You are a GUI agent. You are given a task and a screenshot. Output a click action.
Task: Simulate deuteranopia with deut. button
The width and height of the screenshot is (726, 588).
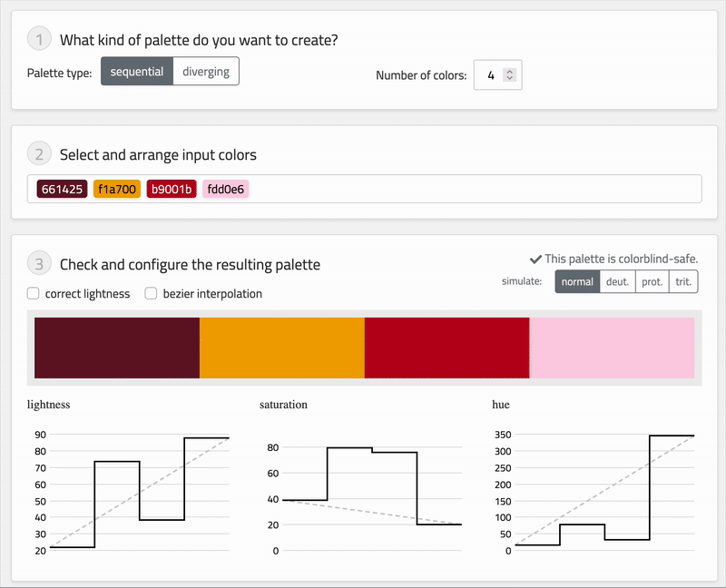click(617, 282)
